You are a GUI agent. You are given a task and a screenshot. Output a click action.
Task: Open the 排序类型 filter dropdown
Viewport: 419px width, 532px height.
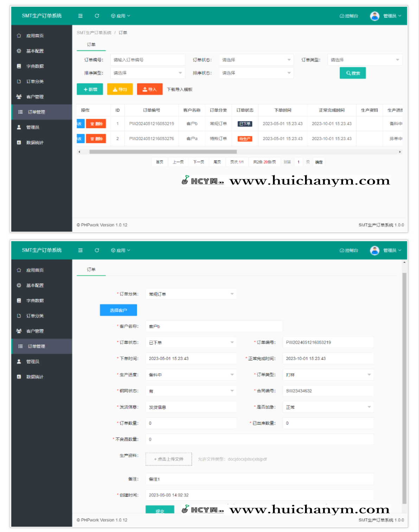[x=147, y=73]
